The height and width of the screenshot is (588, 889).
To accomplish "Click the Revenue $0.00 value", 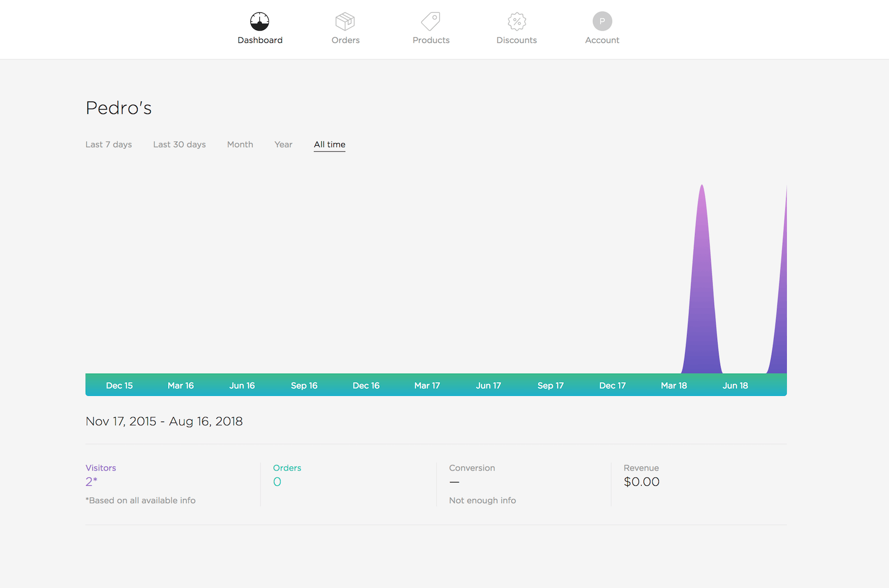I will (x=642, y=482).
